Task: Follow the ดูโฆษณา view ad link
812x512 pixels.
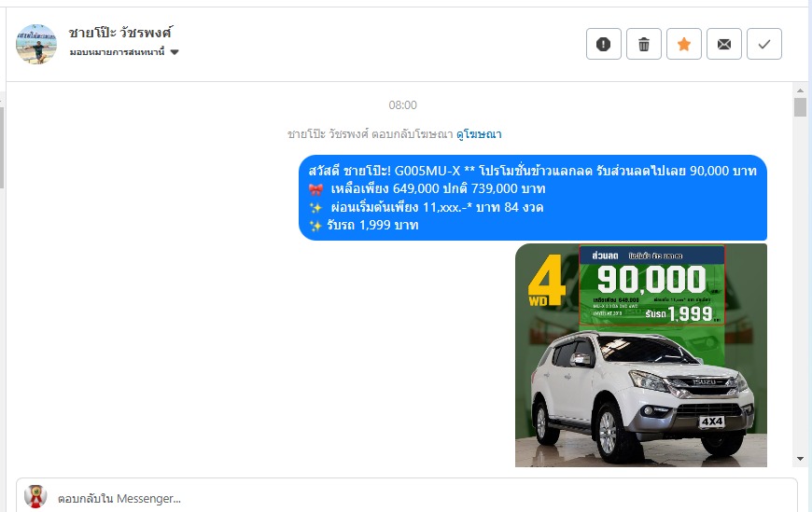Action: coord(479,134)
